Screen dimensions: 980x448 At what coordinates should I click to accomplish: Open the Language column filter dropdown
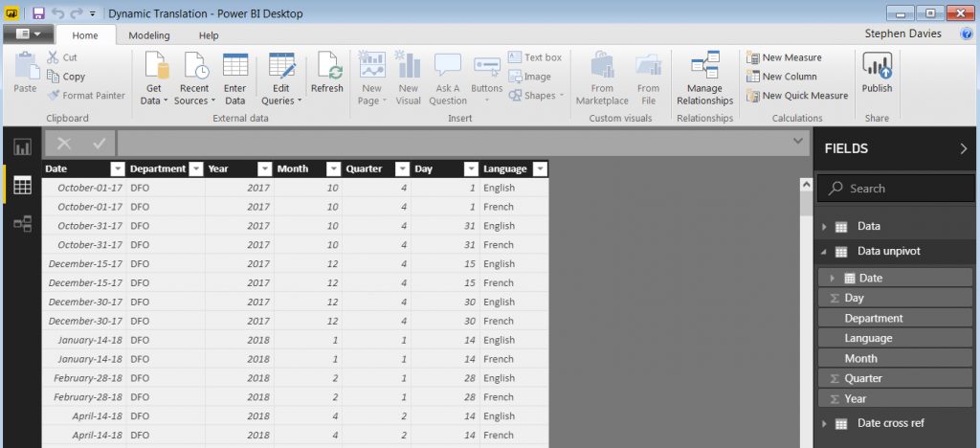[540, 168]
